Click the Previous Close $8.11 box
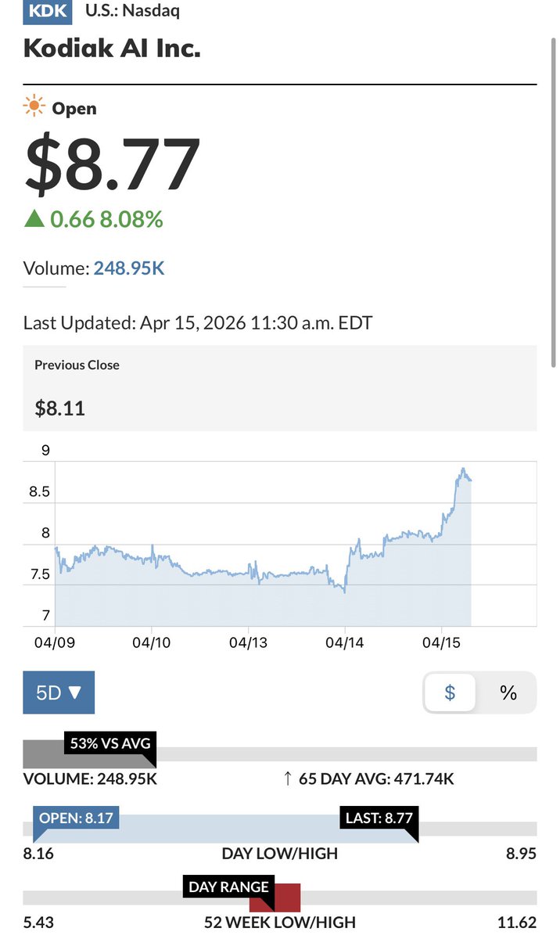Viewport: 560px width, 939px height. [280, 387]
